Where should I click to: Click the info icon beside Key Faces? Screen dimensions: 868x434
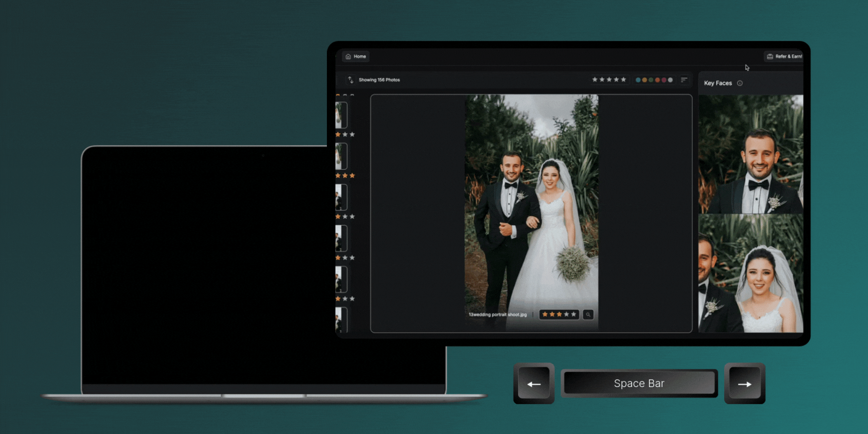pyautogui.click(x=740, y=83)
